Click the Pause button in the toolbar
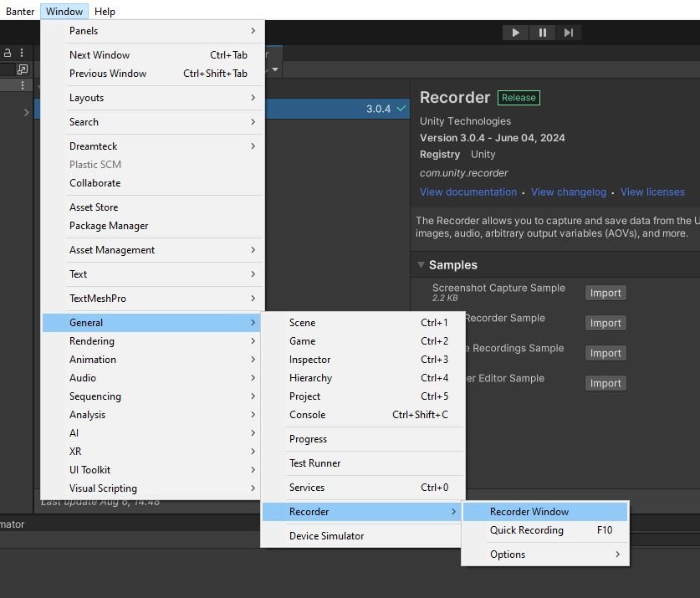This screenshot has width=700, height=598. coord(542,33)
